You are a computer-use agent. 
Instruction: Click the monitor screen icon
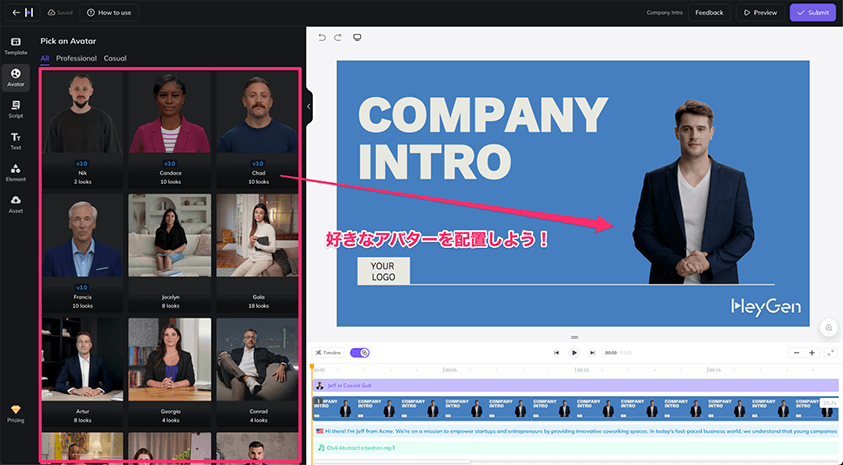pos(357,37)
